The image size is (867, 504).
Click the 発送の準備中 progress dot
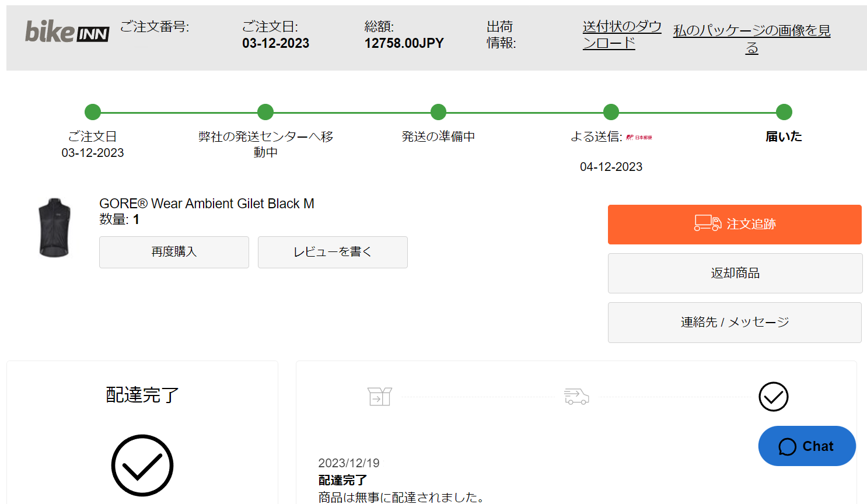coord(438,112)
